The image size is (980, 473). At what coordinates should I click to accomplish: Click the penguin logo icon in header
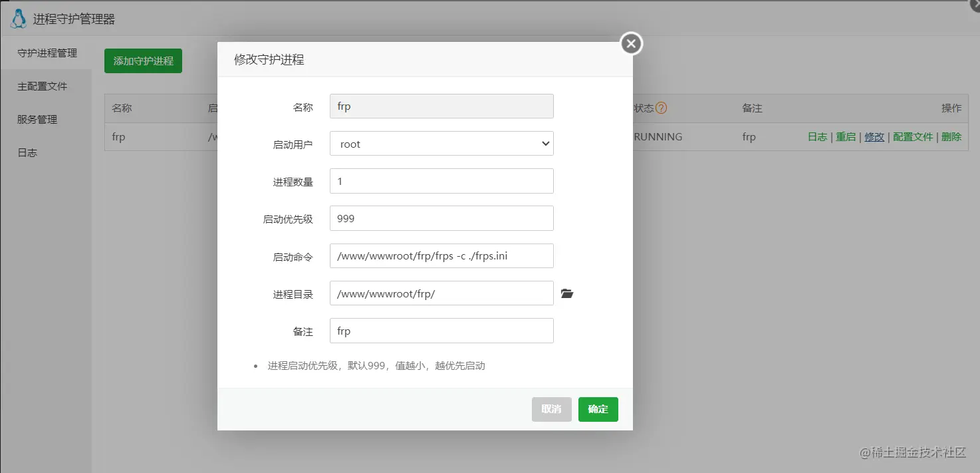pyautogui.click(x=18, y=19)
